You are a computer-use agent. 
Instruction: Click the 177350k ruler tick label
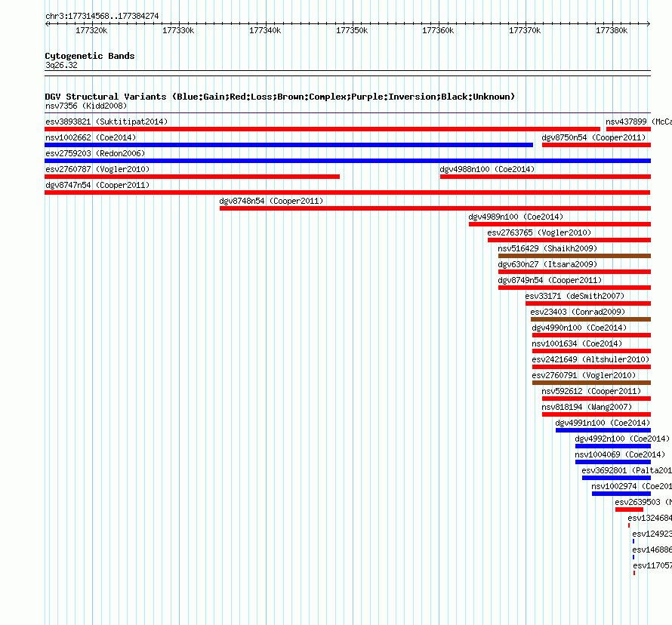point(352,30)
